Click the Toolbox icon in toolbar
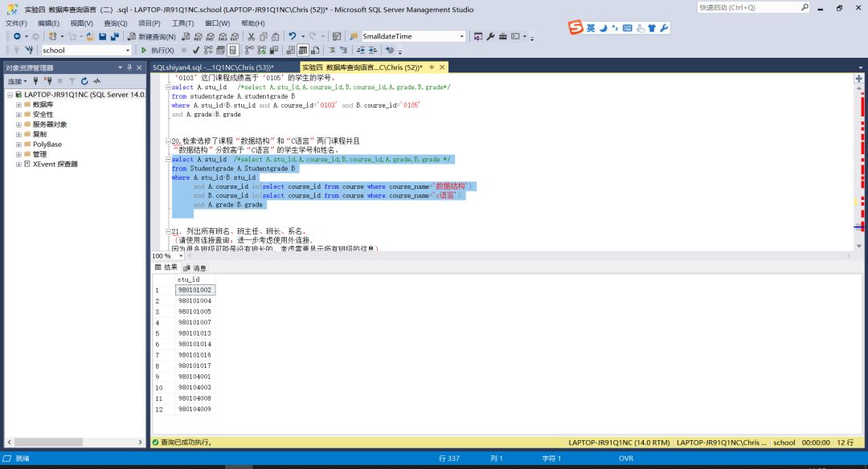 click(502, 36)
